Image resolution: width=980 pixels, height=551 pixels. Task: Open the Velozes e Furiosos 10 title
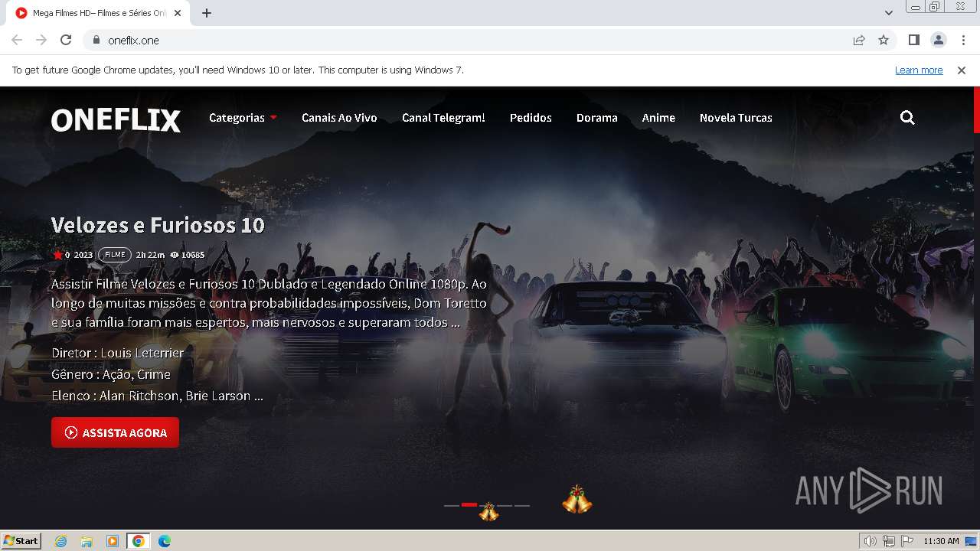tap(158, 225)
